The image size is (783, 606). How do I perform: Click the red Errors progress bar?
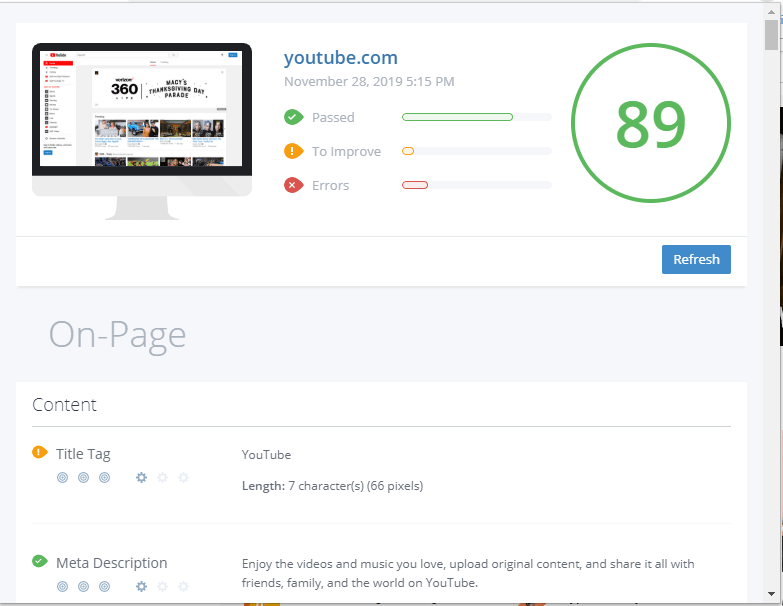(x=415, y=185)
